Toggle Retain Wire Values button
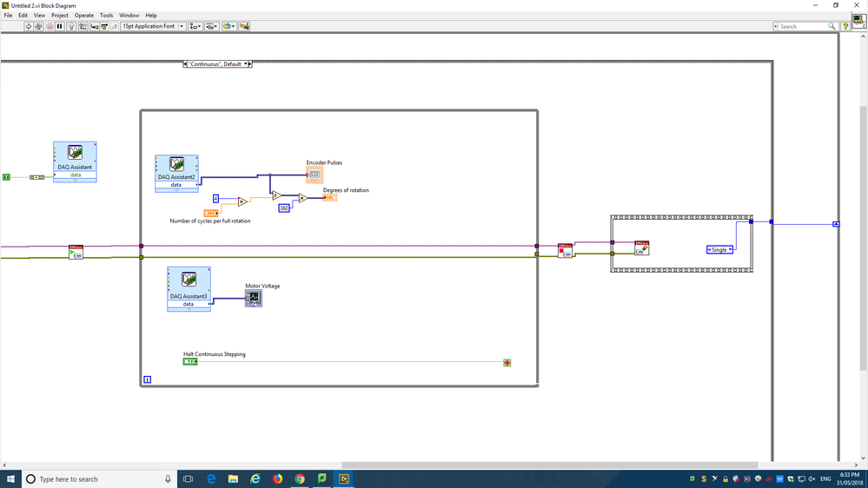 click(83, 26)
